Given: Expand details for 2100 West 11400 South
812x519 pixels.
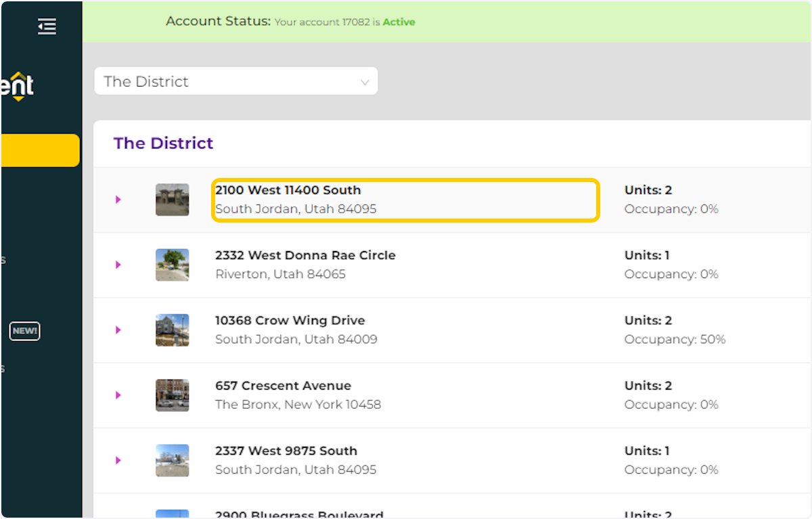Looking at the screenshot, I should pyautogui.click(x=118, y=200).
